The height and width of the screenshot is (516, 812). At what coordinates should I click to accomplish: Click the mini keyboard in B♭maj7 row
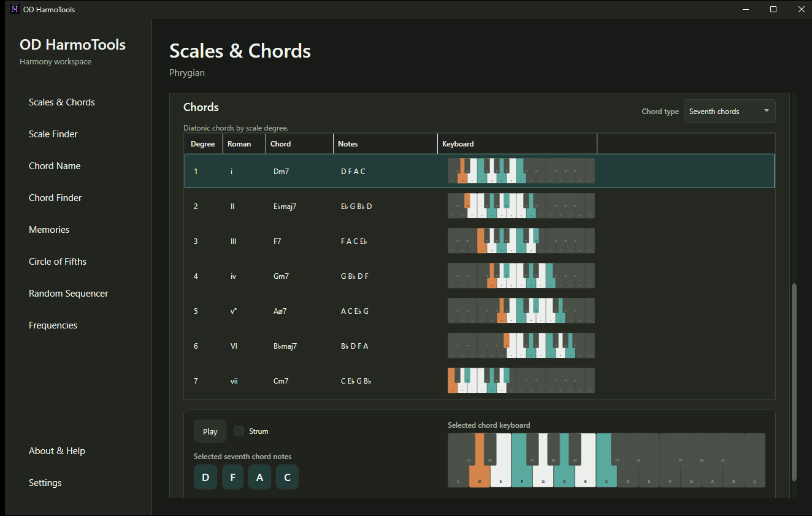pos(521,346)
